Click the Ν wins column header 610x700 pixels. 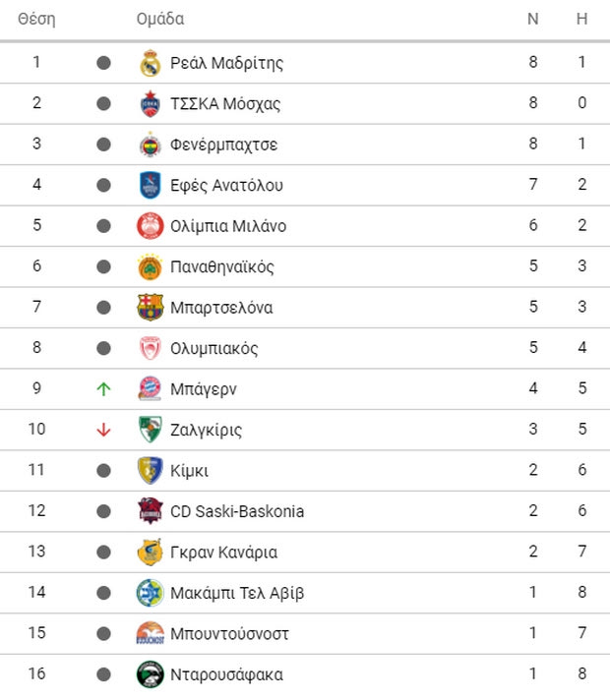[x=533, y=19]
